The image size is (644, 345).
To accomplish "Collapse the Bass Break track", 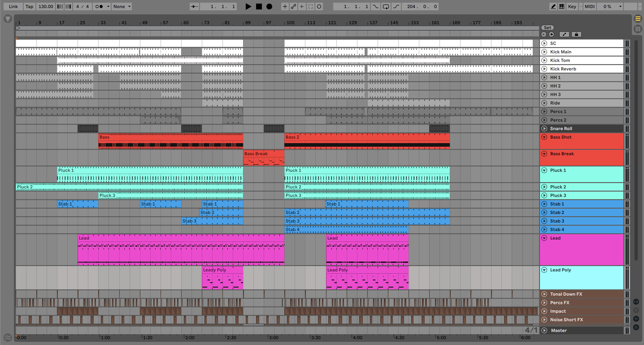I will tap(544, 154).
